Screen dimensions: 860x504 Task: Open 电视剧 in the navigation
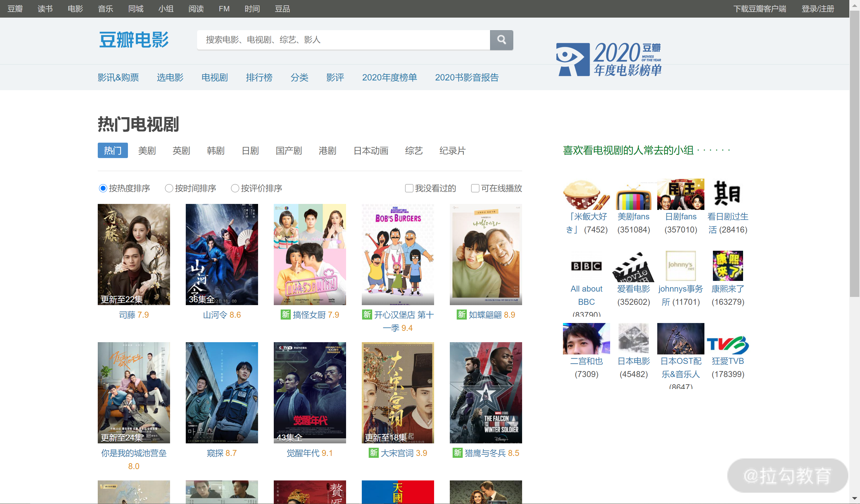point(215,78)
